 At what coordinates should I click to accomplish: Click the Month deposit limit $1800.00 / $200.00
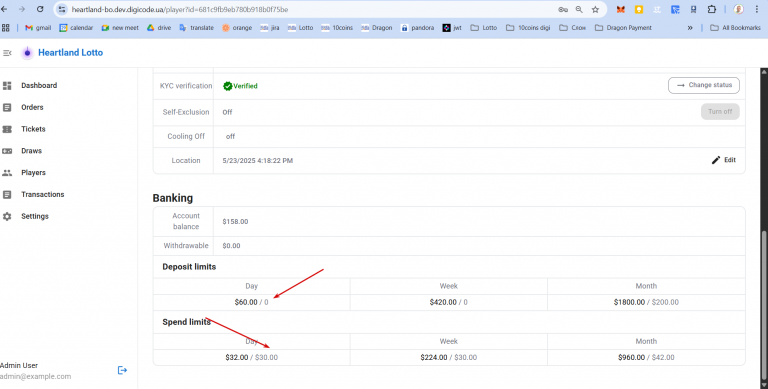[646, 302]
